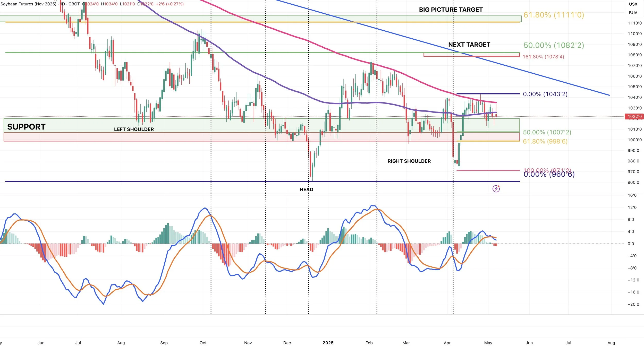Click the Feb label on time axis
This screenshot has height=346, width=644.
coord(369,343)
